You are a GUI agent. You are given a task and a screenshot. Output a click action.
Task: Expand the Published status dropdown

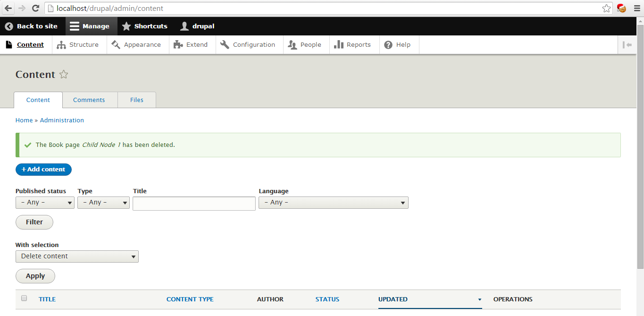click(45, 203)
